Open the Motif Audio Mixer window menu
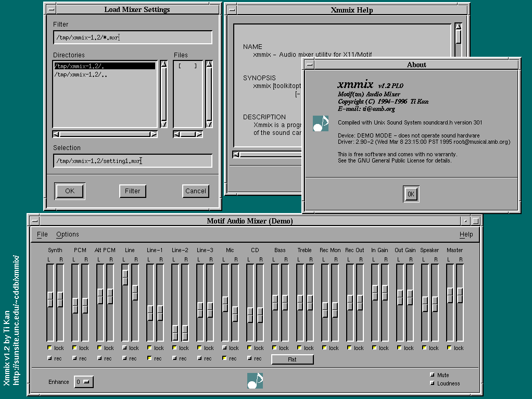Viewport: 532px width, 399px height. [34, 220]
